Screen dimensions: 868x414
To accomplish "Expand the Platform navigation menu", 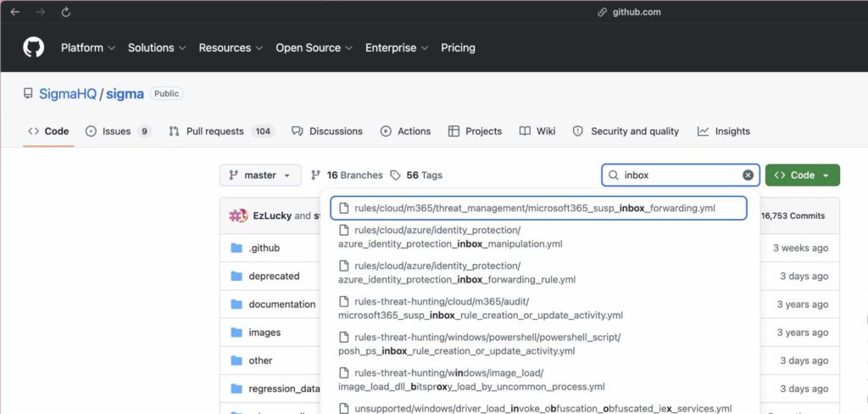I will 87,48.
